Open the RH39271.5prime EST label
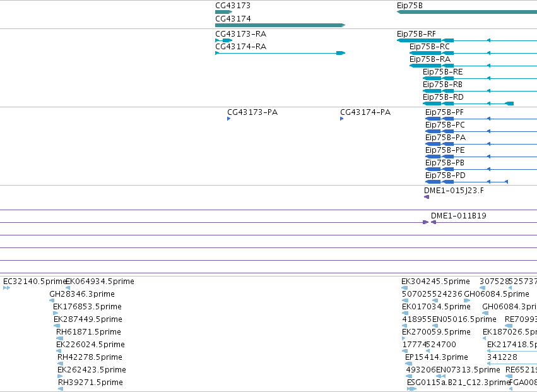Screen dimensions: 537x392 pyautogui.click(x=90, y=383)
